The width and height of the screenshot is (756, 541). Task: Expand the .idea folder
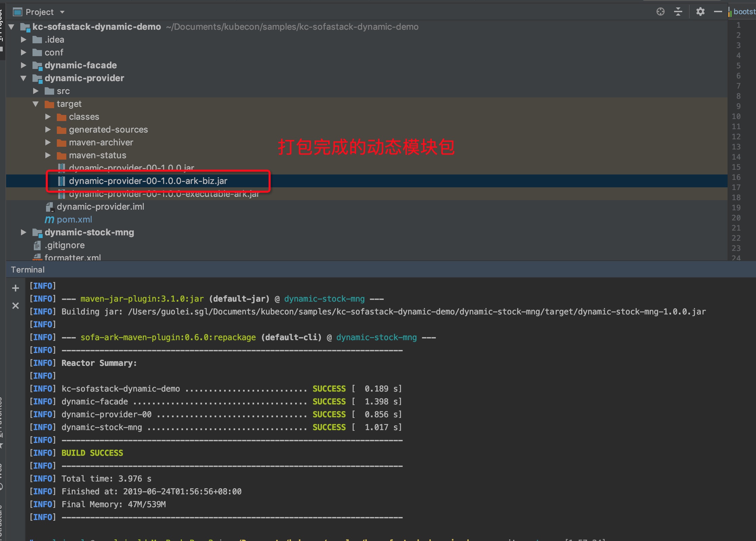[23, 40]
